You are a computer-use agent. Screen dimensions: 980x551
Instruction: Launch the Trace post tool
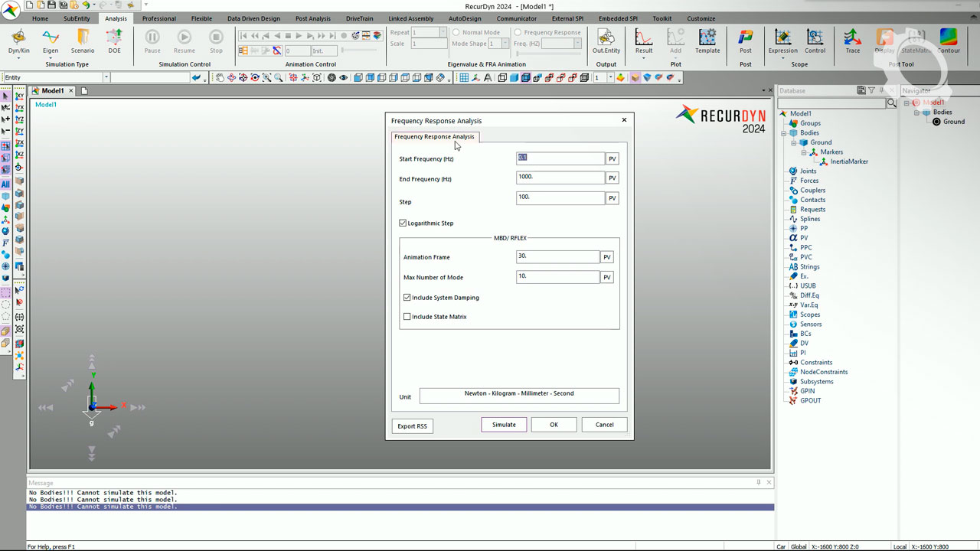coord(852,40)
